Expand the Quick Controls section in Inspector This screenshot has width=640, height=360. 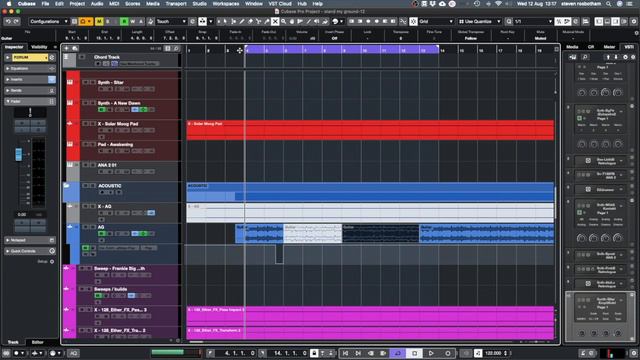[x=30, y=251]
